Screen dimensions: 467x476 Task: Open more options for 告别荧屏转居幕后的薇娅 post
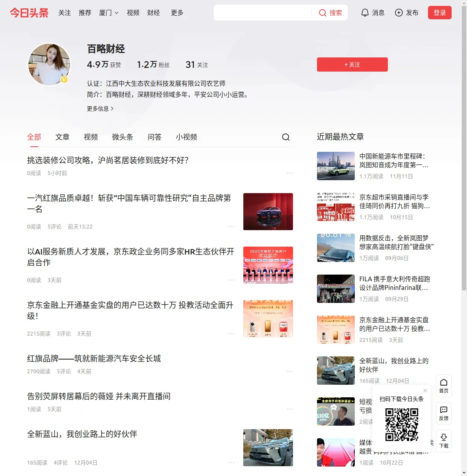[x=289, y=409]
